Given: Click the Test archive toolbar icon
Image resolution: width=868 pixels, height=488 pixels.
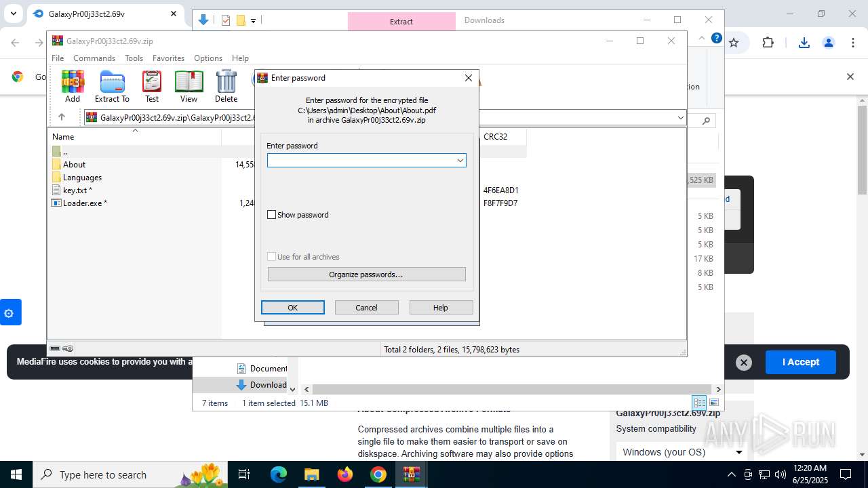Looking at the screenshot, I should 152,87.
